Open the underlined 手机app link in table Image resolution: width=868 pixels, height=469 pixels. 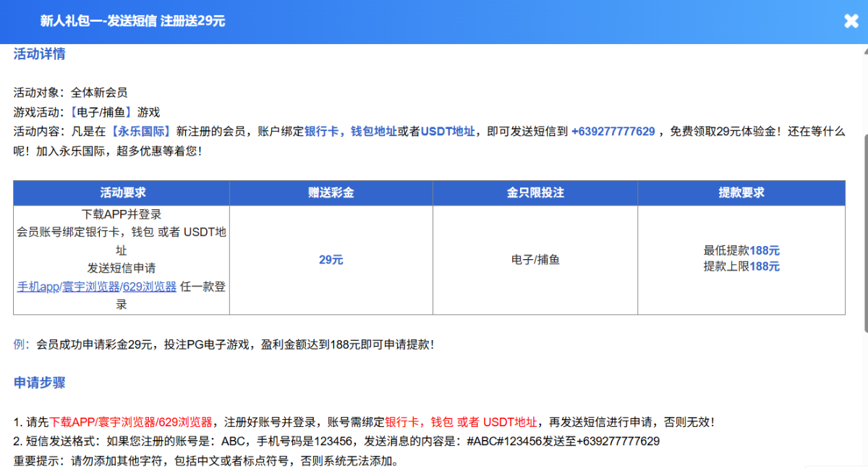(x=38, y=287)
